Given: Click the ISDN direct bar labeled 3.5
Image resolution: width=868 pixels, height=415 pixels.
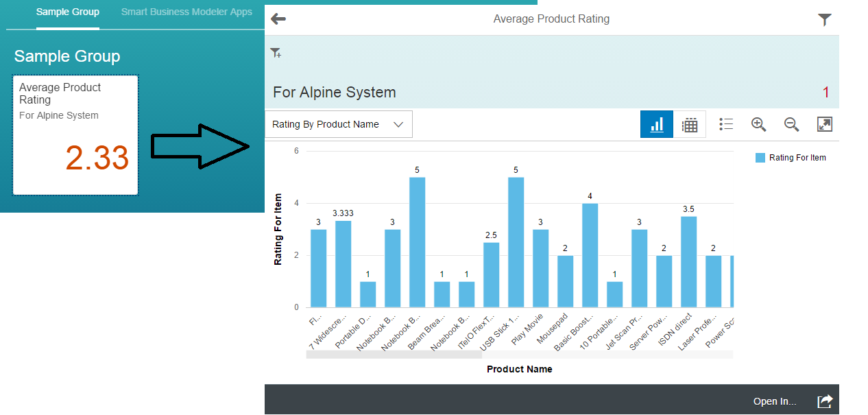Looking at the screenshot, I should coord(689,262).
